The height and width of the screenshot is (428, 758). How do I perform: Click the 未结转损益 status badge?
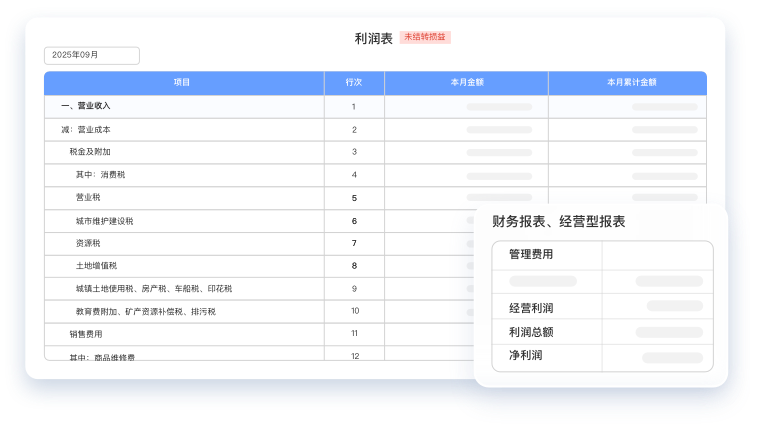click(x=425, y=37)
